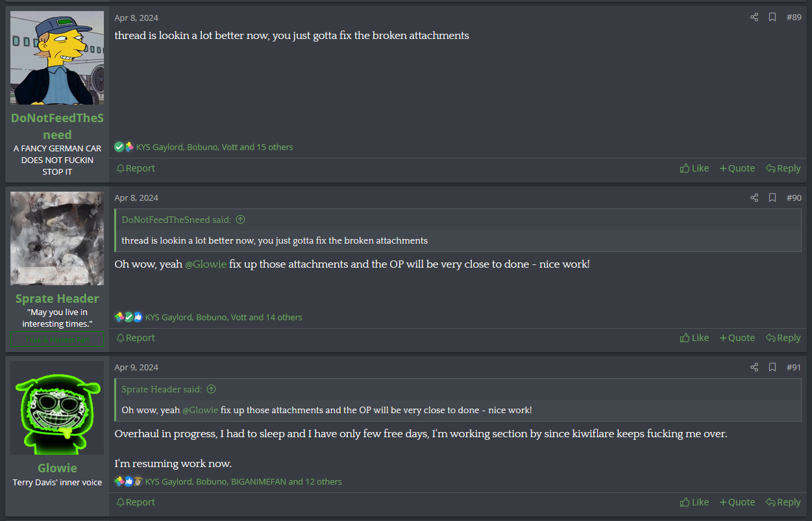This screenshot has width=812, height=521.
Task: Click the share icon on post #91
Action: pyautogui.click(x=754, y=367)
